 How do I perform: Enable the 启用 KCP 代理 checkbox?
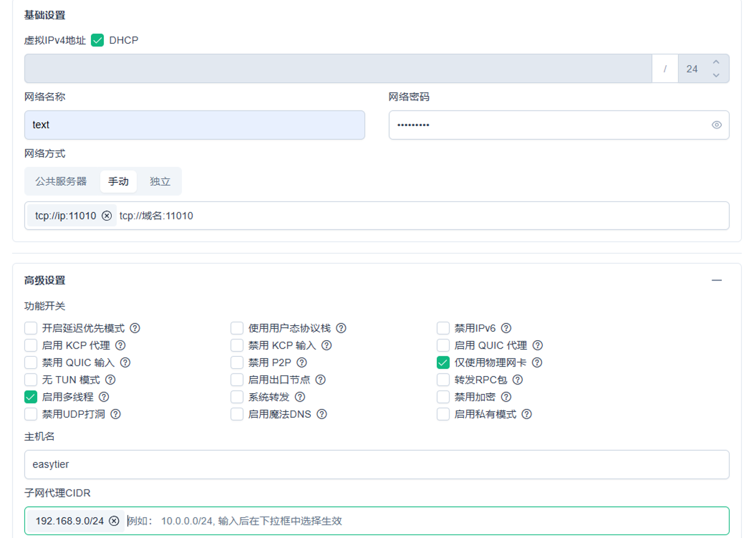pyautogui.click(x=31, y=346)
